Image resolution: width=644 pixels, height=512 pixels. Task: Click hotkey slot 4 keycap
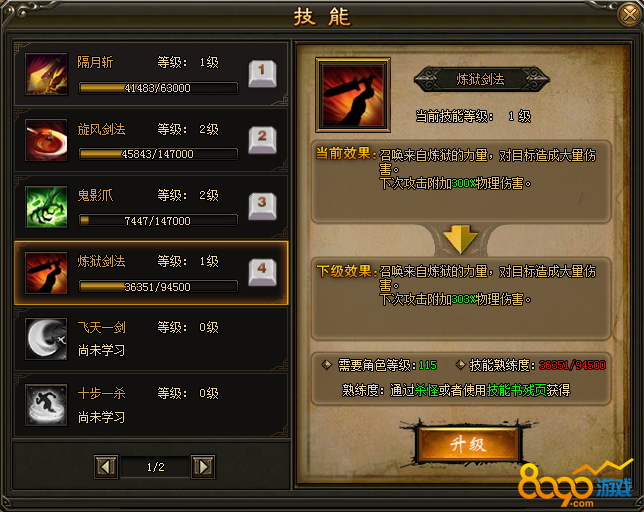click(262, 273)
